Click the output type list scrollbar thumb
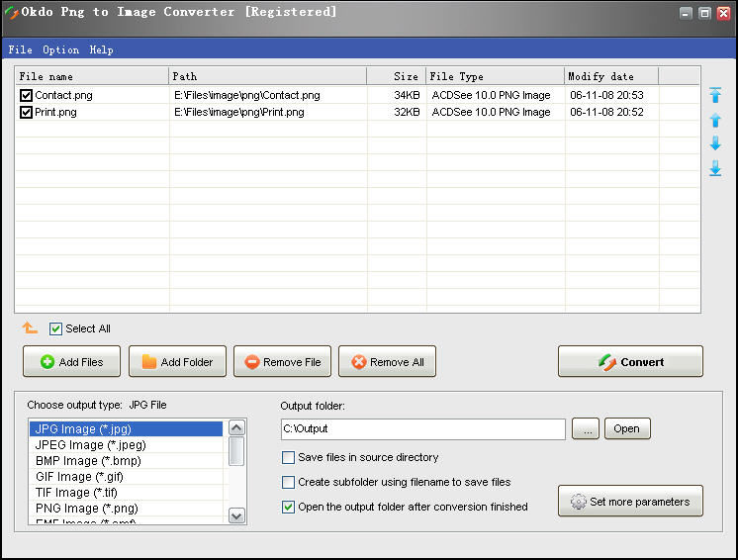The image size is (738, 560). (x=236, y=451)
